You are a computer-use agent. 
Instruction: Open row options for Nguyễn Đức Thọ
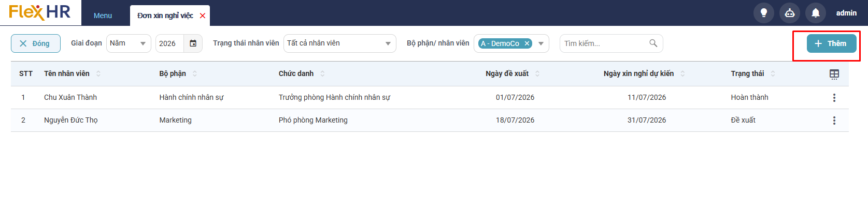tap(834, 121)
